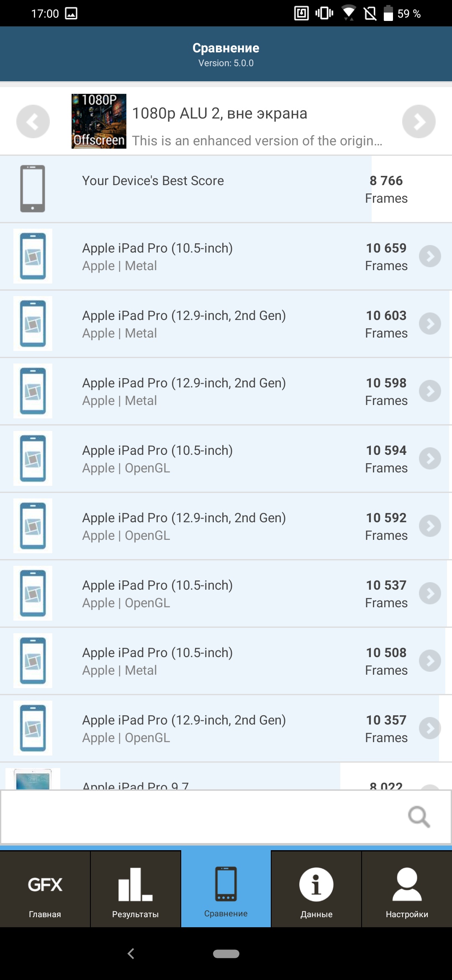The width and height of the screenshot is (452, 980).
Task: Open the Данные info tab
Action: (316, 890)
